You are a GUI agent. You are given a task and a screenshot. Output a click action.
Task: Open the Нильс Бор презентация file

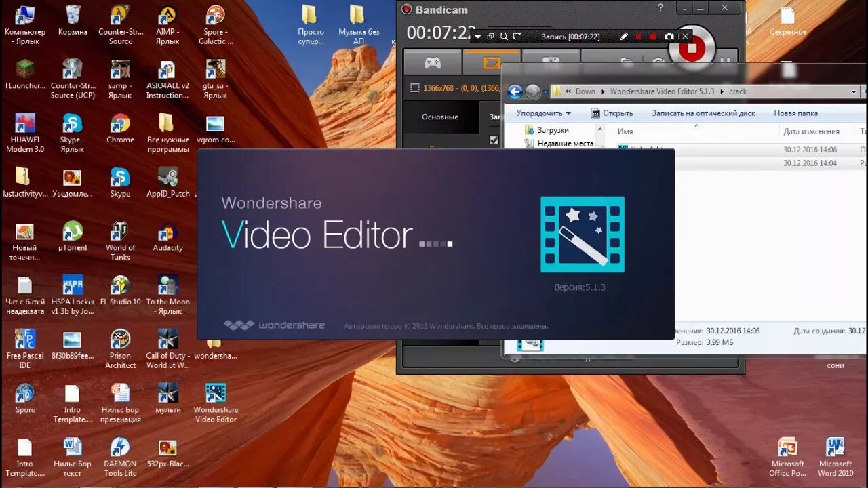click(x=120, y=403)
